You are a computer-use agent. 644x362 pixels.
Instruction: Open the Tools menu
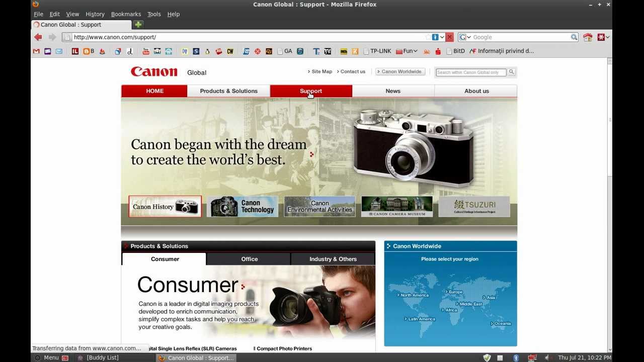[x=154, y=14]
